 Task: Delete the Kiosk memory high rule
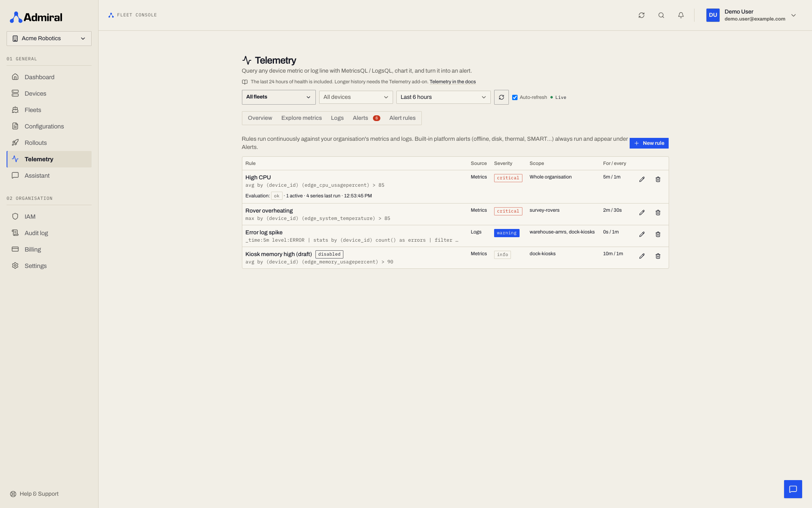pos(658,256)
